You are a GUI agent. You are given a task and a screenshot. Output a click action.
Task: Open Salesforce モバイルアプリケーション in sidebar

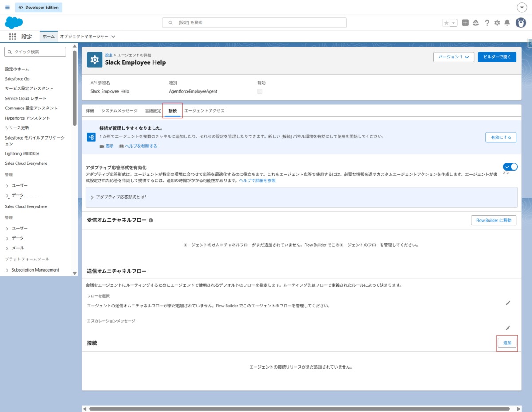pyautogui.click(x=35, y=141)
